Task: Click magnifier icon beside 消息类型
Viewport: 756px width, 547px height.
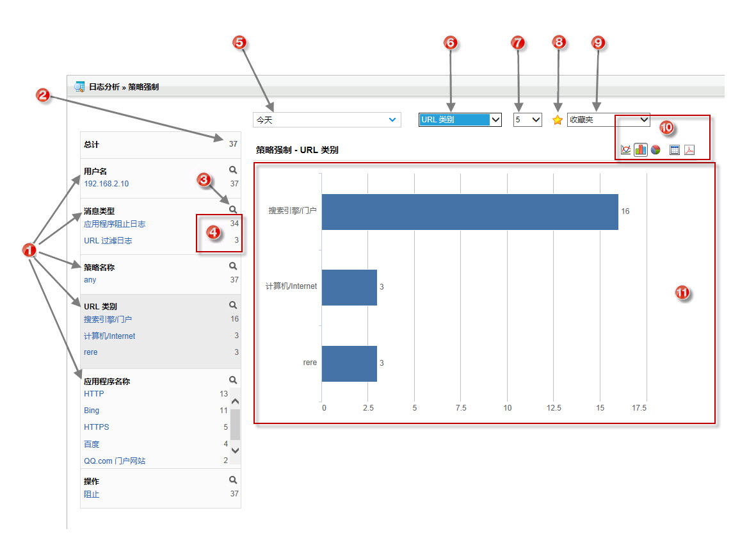Action: [233, 209]
